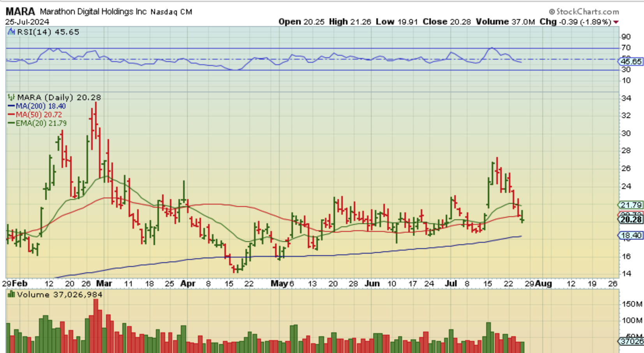Click the red down arrow after Chg
This screenshot has width=644, height=353.
click(616, 22)
